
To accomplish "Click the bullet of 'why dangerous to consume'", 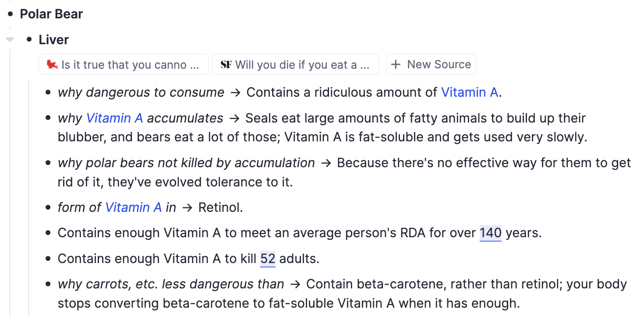I will coord(49,93).
